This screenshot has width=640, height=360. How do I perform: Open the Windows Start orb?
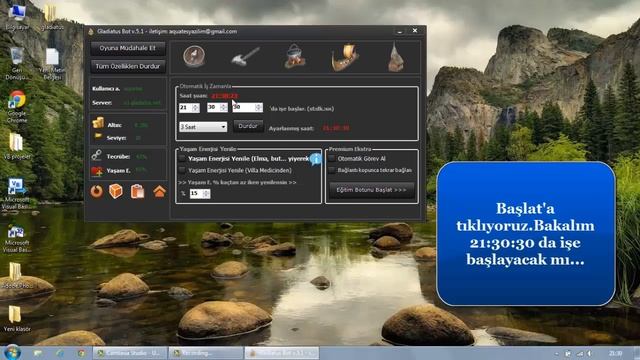12,353
